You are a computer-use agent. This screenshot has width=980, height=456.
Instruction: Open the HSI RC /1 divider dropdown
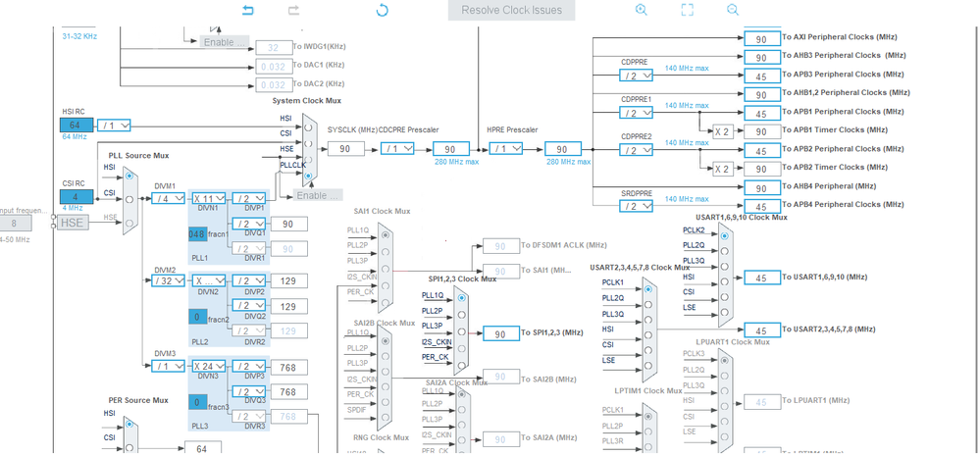click(x=114, y=125)
